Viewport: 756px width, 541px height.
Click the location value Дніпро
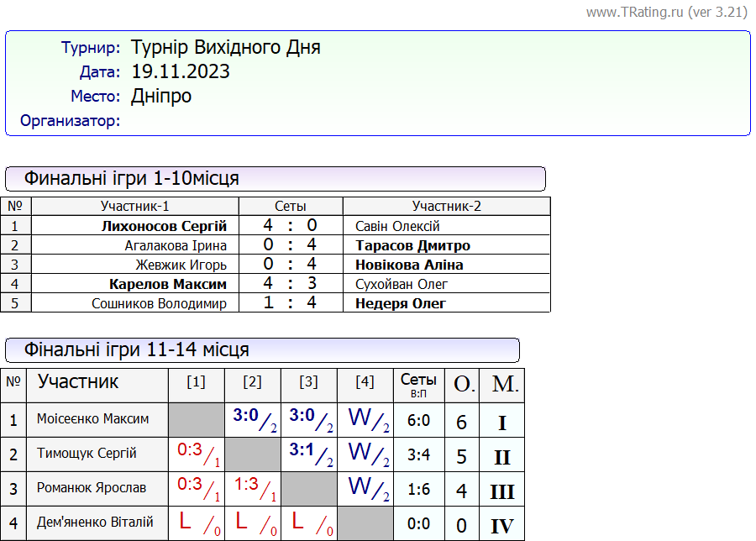tap(161, 96)
